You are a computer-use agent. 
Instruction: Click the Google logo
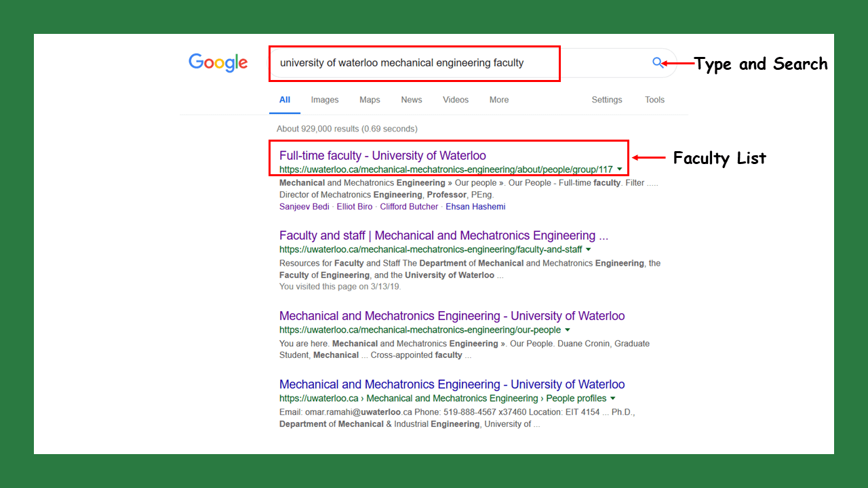(218, 63)
